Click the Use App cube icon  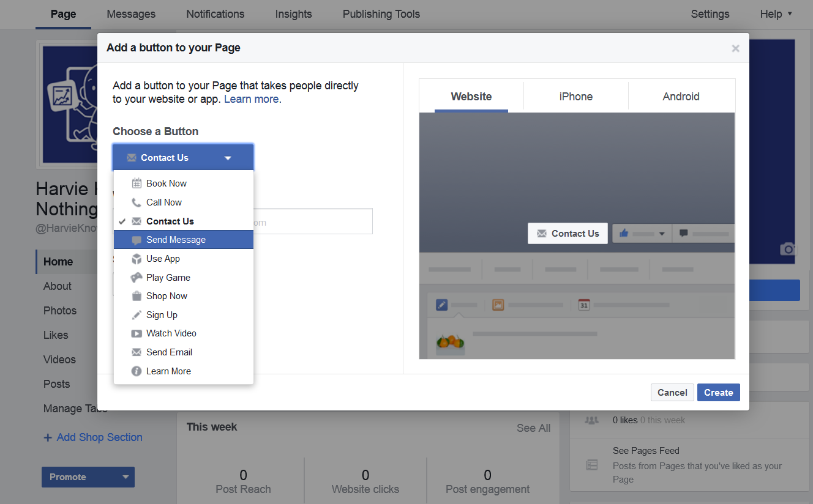pos(137,259)
